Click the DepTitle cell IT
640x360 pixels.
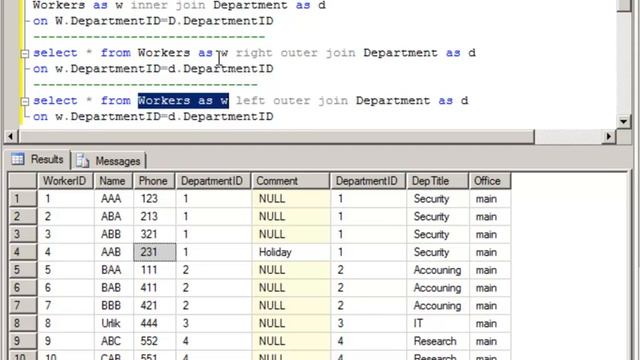click(x=438, y=323)
